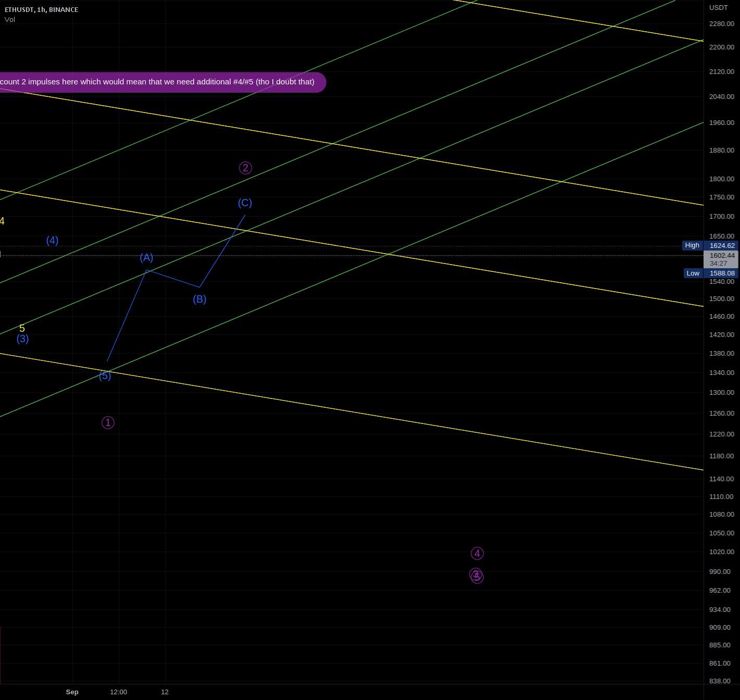The height and width of the screenshot is (700, 740).
Task: Click the 1588.08 low price value
Action: click(722, 273)
